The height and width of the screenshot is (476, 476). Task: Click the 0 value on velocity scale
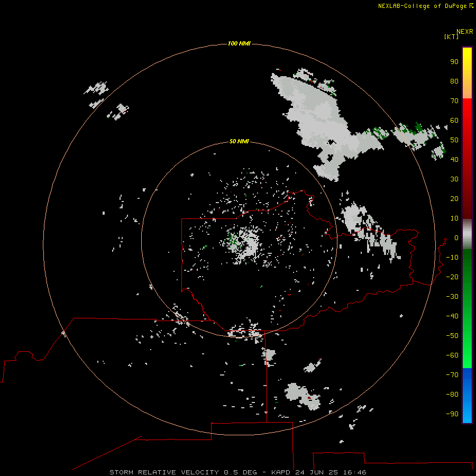coord(456,238)
